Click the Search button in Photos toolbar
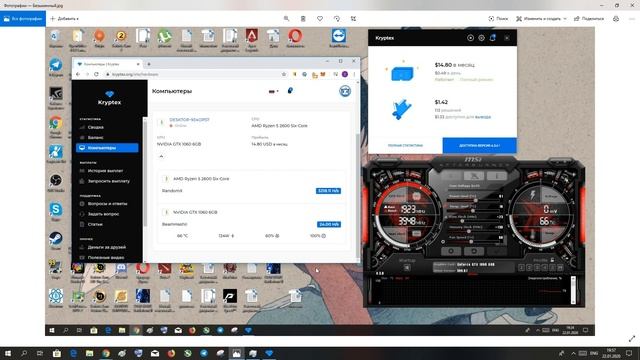 click(498, 19)
